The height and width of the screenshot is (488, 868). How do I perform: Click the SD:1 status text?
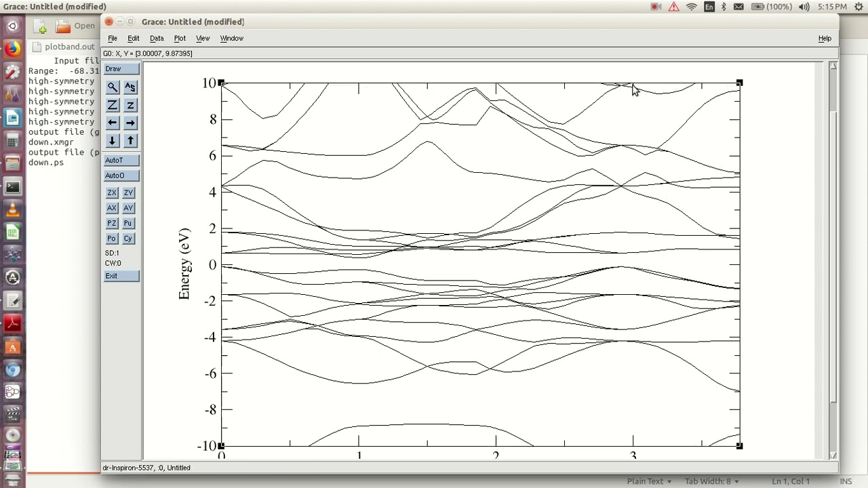[112, 253]
